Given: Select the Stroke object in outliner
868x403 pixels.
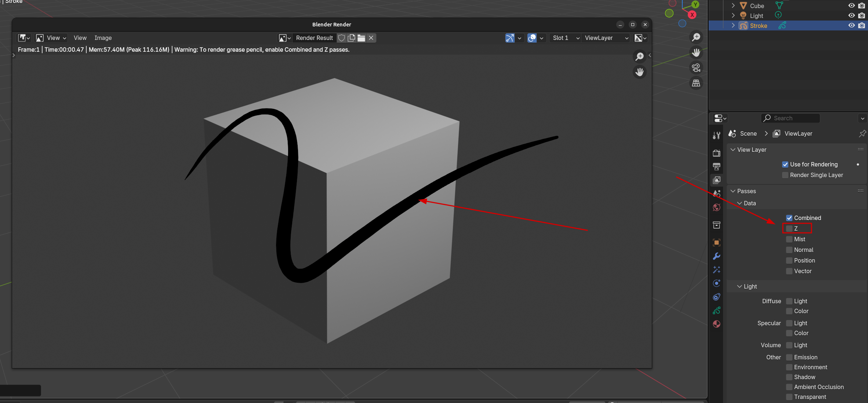Looking at the screenshot, I should (758, 26).
